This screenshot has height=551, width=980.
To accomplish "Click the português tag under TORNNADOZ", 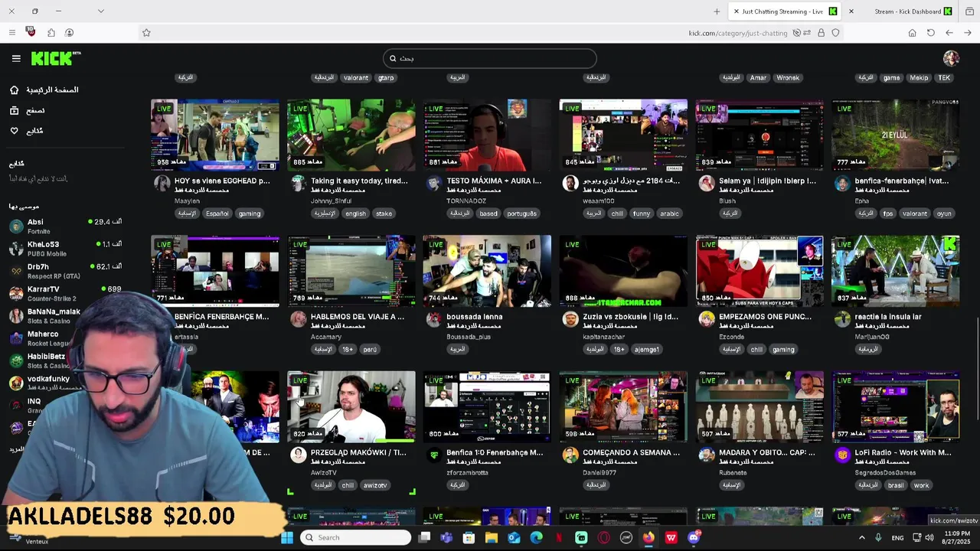I will point(521,214).
